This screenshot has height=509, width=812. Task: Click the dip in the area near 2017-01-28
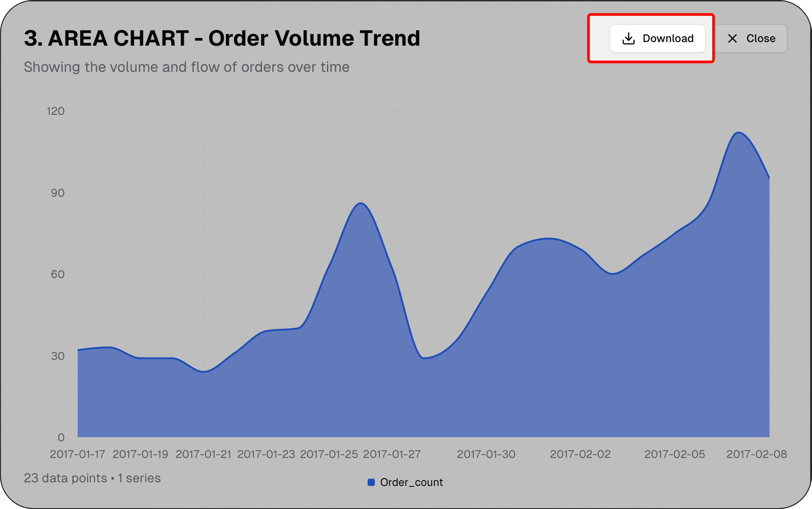(x=423, y=358)
